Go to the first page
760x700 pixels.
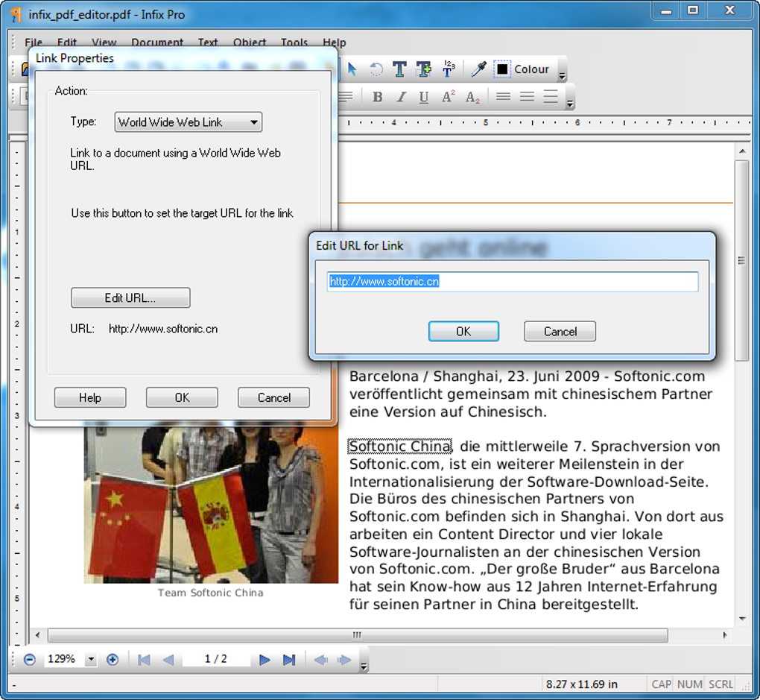click(144, 660)
